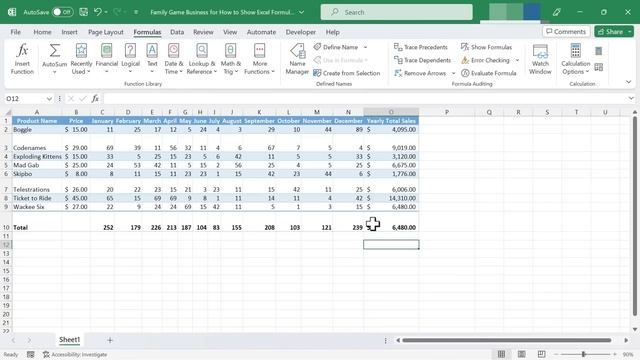This screenshot has height=360, width=640.
Task: Open the Name Manager
Action: (297, 59)
